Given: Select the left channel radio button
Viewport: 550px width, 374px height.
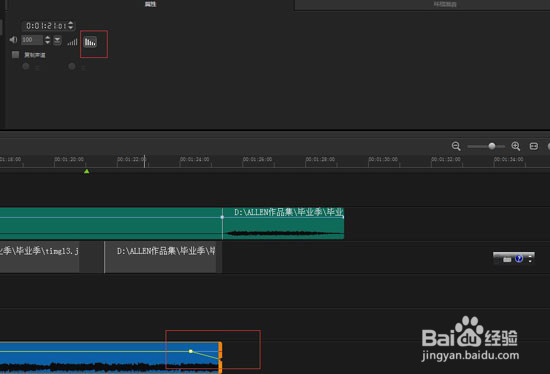Looking at the screenshot, I should click(26, 66).
